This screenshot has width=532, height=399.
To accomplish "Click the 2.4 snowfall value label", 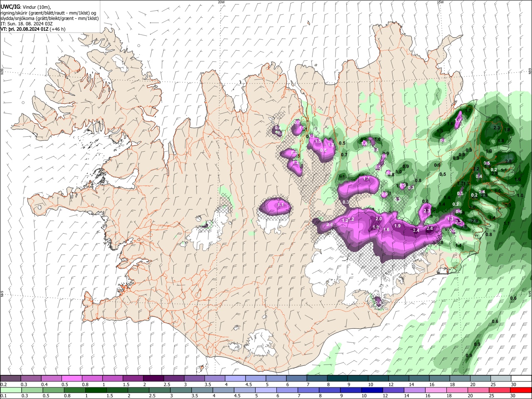I will point(416,230).
